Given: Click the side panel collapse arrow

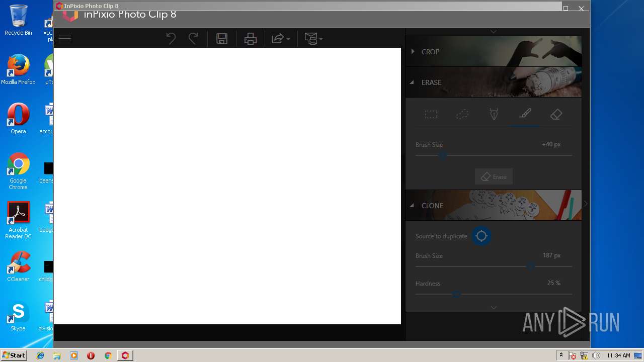Looking at the screenshot, I should [586, 204].
